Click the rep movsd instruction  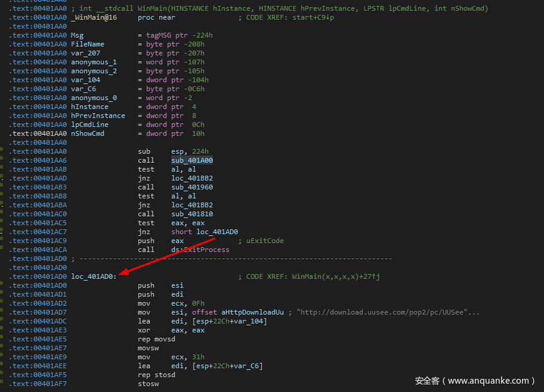[156, 339]
